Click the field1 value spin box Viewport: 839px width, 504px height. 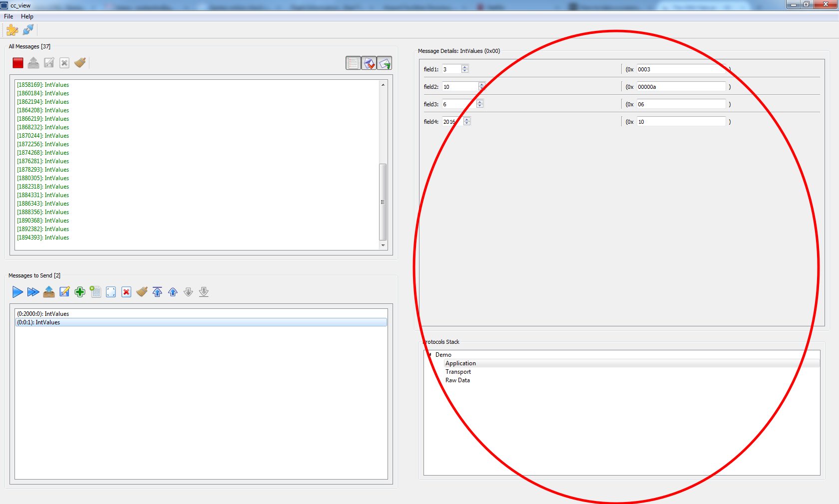[455, 69]
